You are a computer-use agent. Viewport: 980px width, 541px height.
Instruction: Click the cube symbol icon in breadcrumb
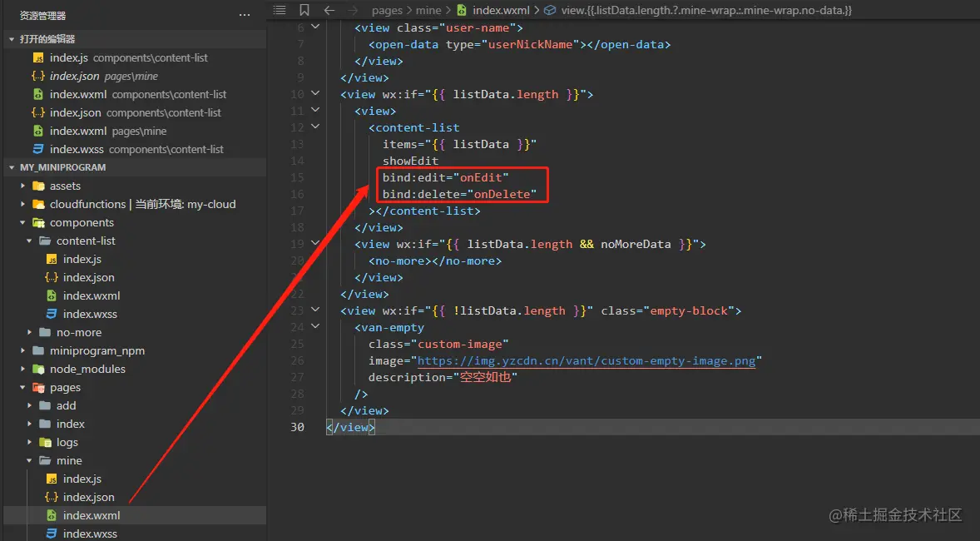[x=550, y=10]
